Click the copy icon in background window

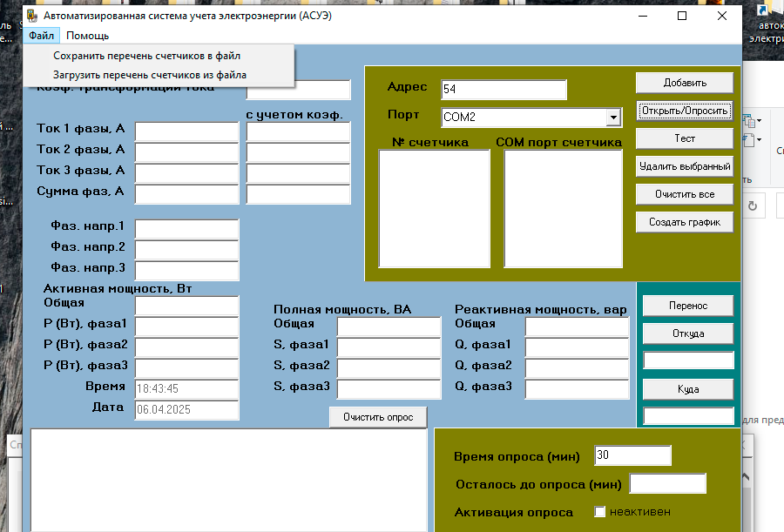coord(749,121)
